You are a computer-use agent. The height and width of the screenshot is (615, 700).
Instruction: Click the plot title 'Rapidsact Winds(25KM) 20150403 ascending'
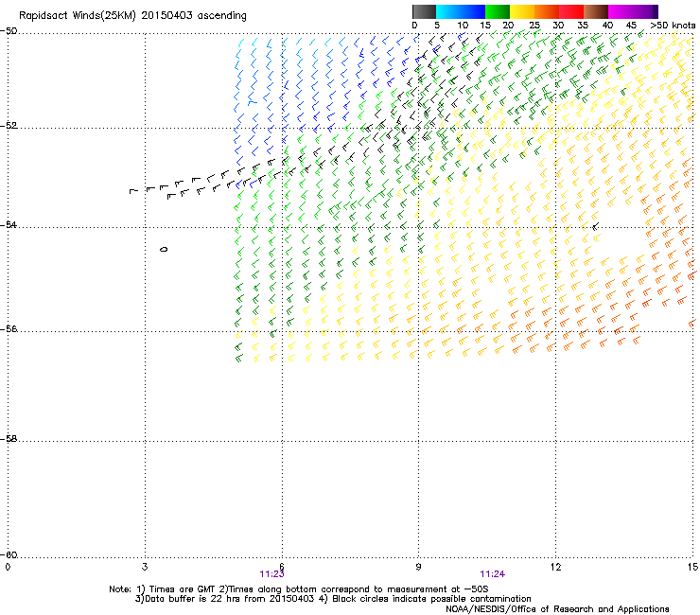132,15
